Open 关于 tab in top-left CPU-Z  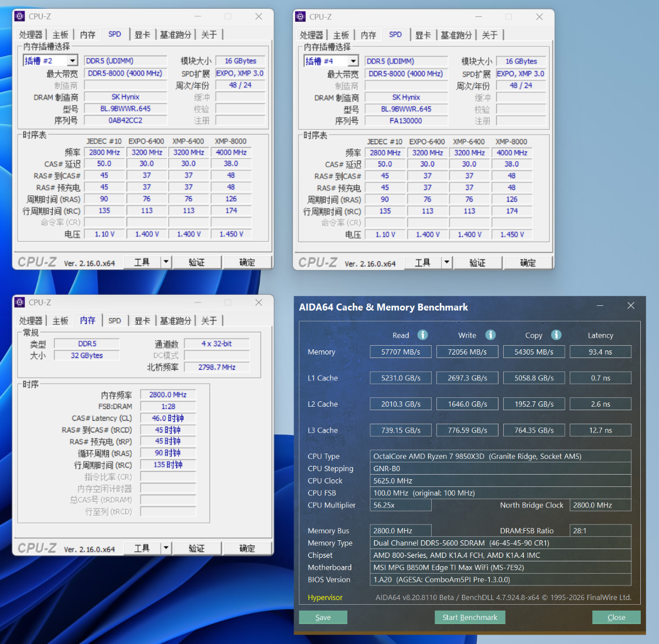tap(209, 35)
